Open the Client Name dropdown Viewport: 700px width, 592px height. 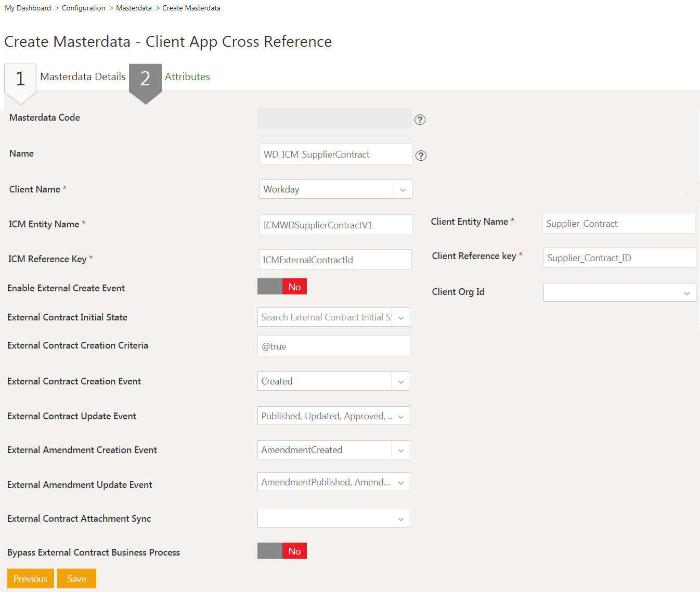(x=403, y=189)
